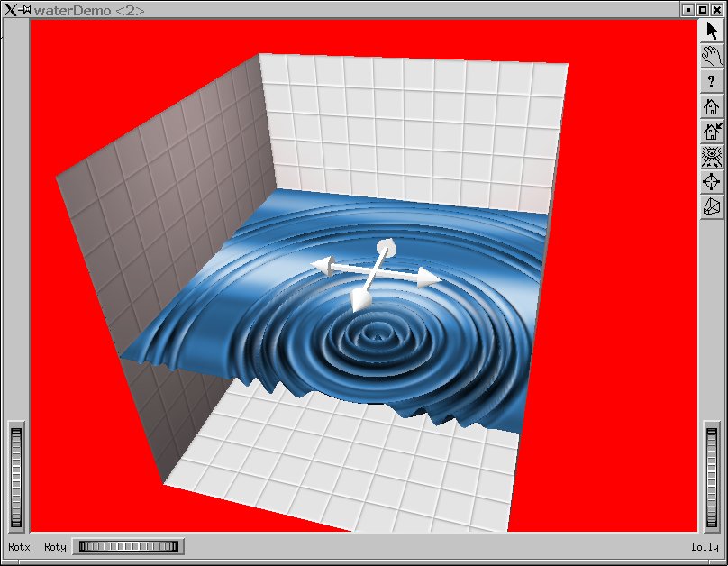Click the left-pointing arrow of the manipulator

[322, 266]
